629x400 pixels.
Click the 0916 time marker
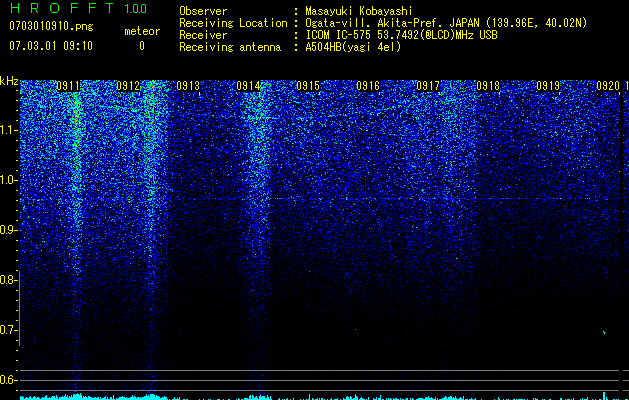[x=368, y=86]
